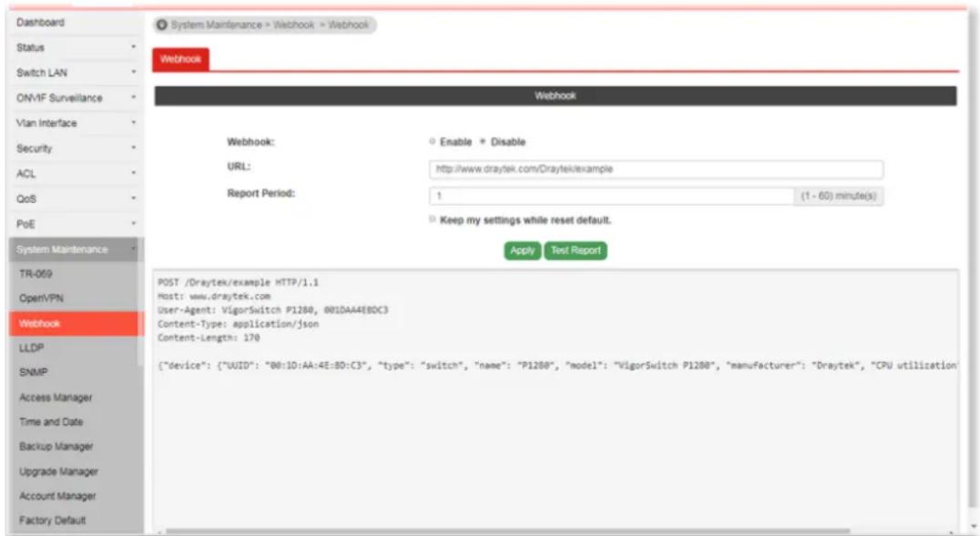Image resolution: width=980 pixels, height=536 pixels.
Task: Click the JSON device payload line
Action: pyautogui.click(x=556, y=366)
